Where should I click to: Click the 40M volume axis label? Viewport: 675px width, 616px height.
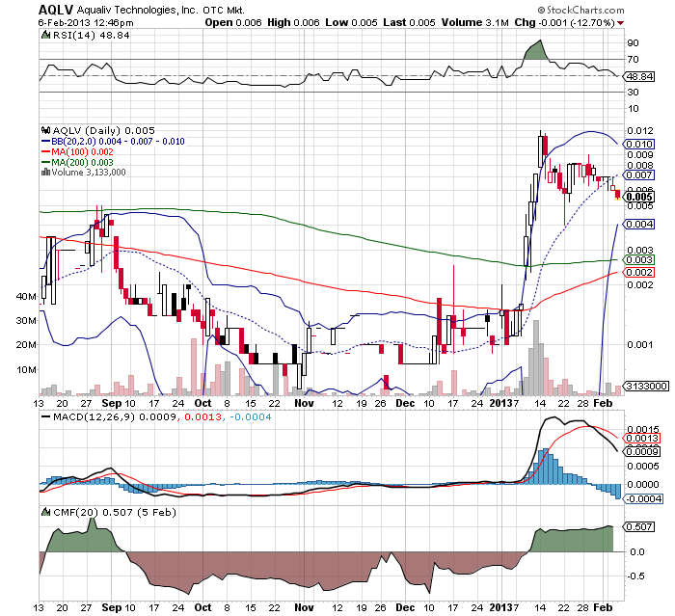click(26, 296)
